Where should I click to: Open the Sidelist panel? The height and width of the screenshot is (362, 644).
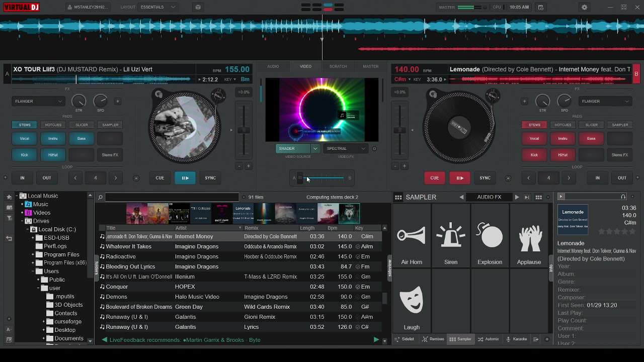(x=405, y=339)
